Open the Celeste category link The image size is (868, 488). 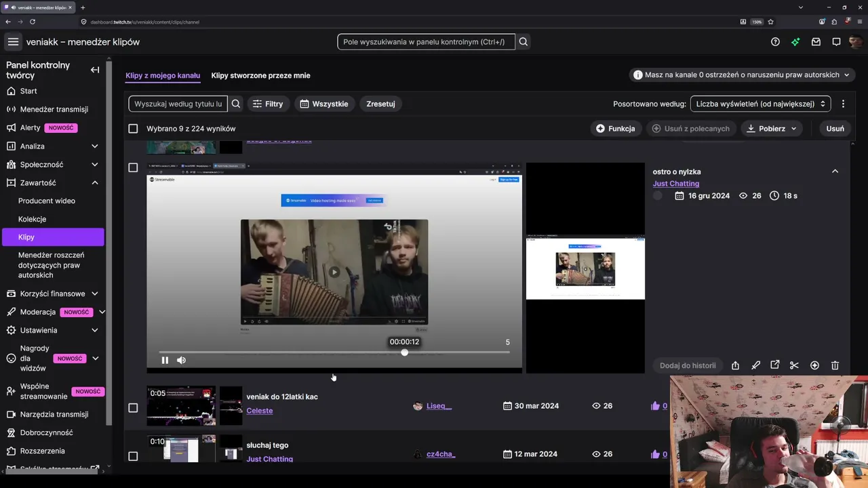point(260,411)
